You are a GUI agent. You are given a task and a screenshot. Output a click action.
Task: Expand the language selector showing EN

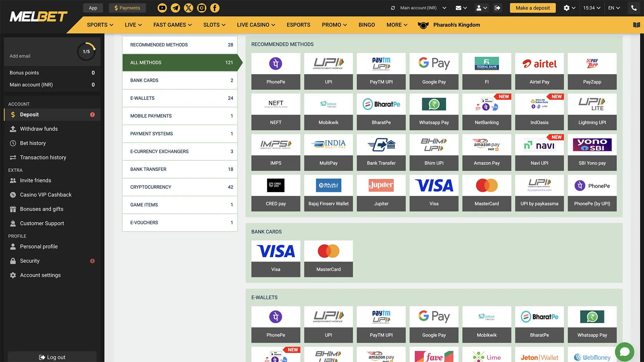pyautogui.click(x=614, y=8)
